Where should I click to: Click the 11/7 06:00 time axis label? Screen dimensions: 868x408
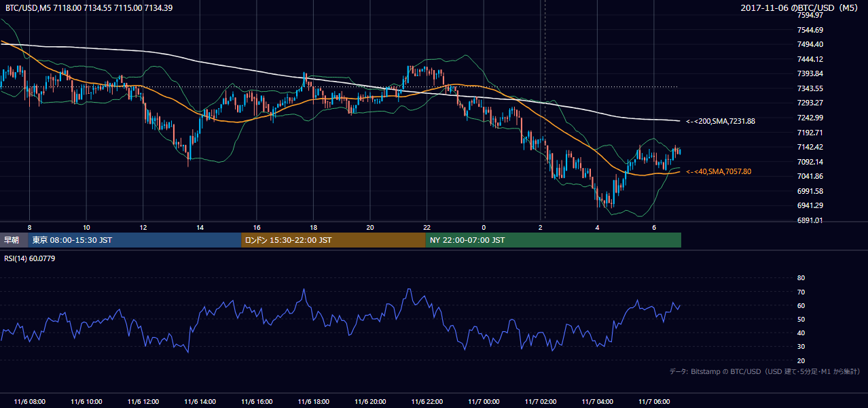point(653,402)
